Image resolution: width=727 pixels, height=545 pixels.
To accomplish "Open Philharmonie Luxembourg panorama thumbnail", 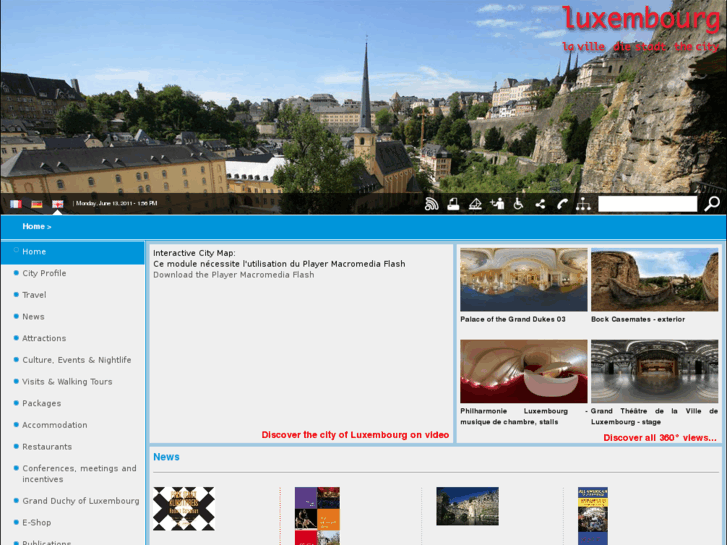I will coord(523,371).
